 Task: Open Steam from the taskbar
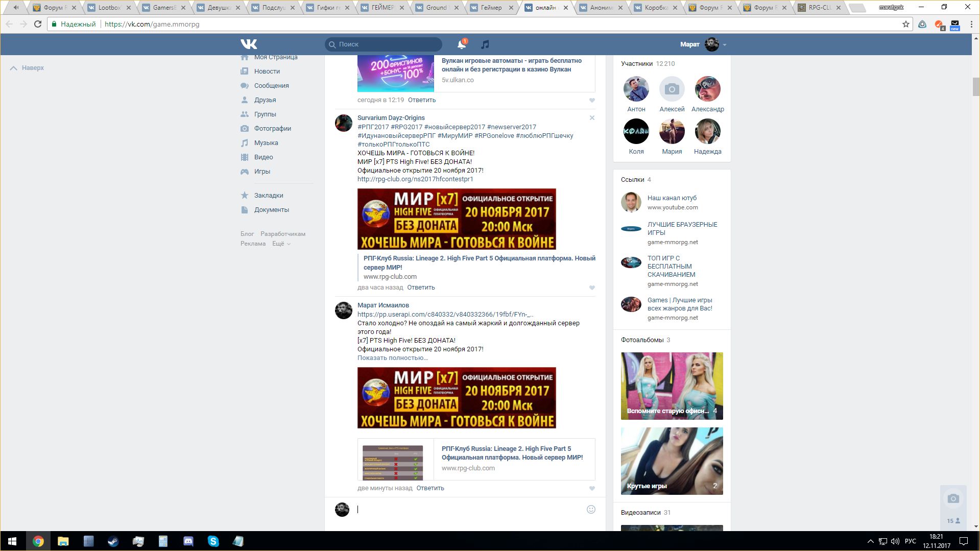(x=113, y=541)
